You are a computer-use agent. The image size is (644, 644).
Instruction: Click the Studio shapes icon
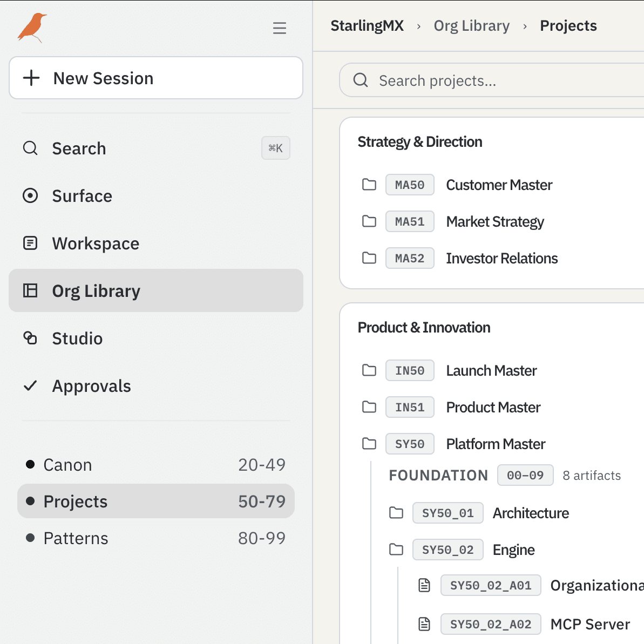pyautogui.click(x=30, y=338)
